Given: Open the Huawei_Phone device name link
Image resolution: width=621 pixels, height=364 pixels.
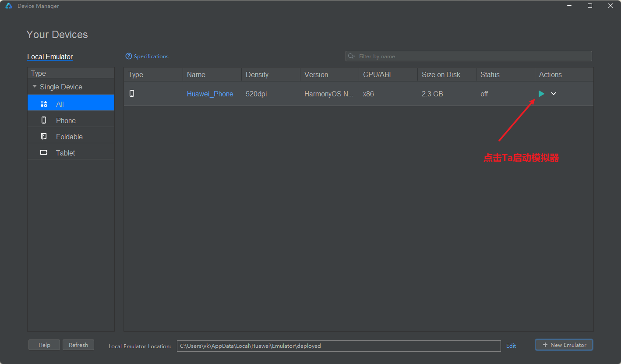Looking at the screenshot, I should (x=210, y=94).
